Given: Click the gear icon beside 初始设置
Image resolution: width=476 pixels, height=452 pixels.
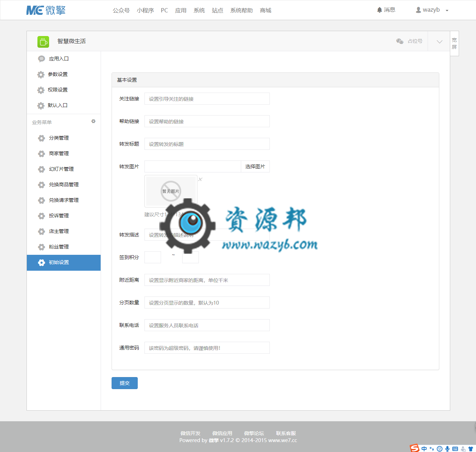Looking at the screenshot, I should coord(41,263).
